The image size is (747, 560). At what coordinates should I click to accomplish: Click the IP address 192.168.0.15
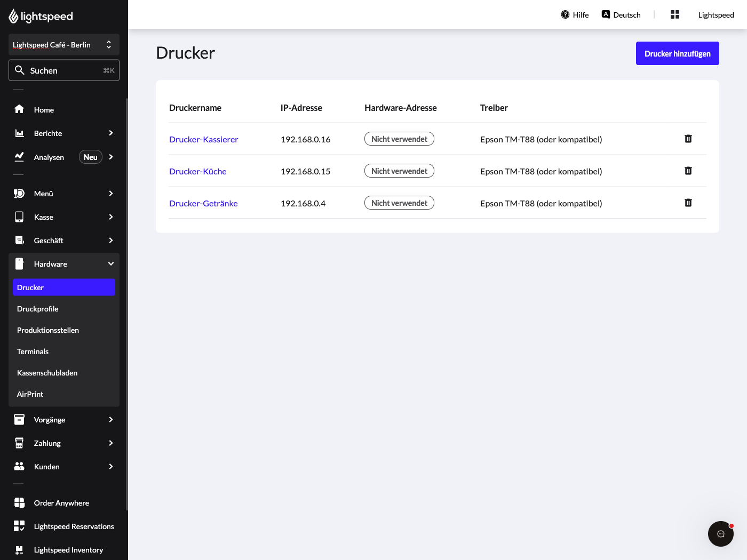[x=305, y=171]
